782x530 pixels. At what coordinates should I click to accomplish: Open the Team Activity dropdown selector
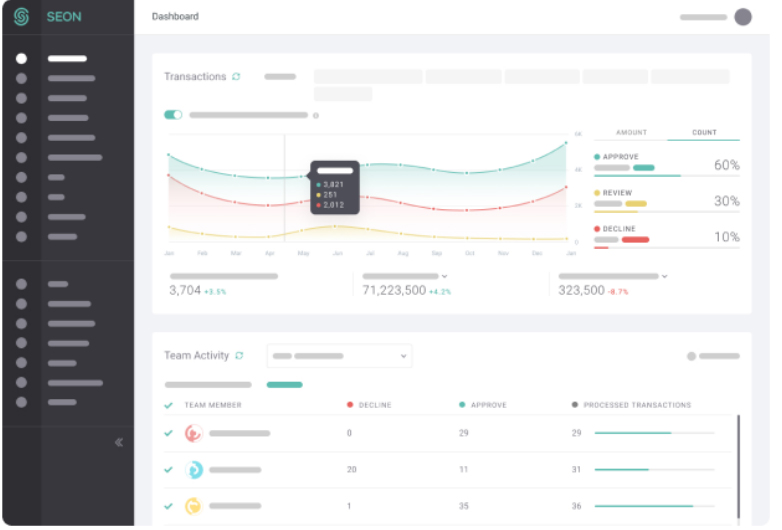(x=339, y=356)
